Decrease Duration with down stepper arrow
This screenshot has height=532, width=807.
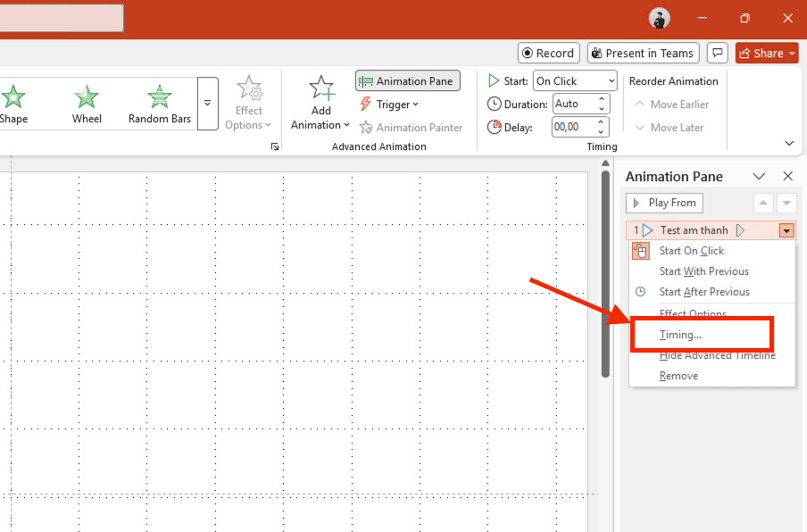pyautogui.click(x=601, y=109)
